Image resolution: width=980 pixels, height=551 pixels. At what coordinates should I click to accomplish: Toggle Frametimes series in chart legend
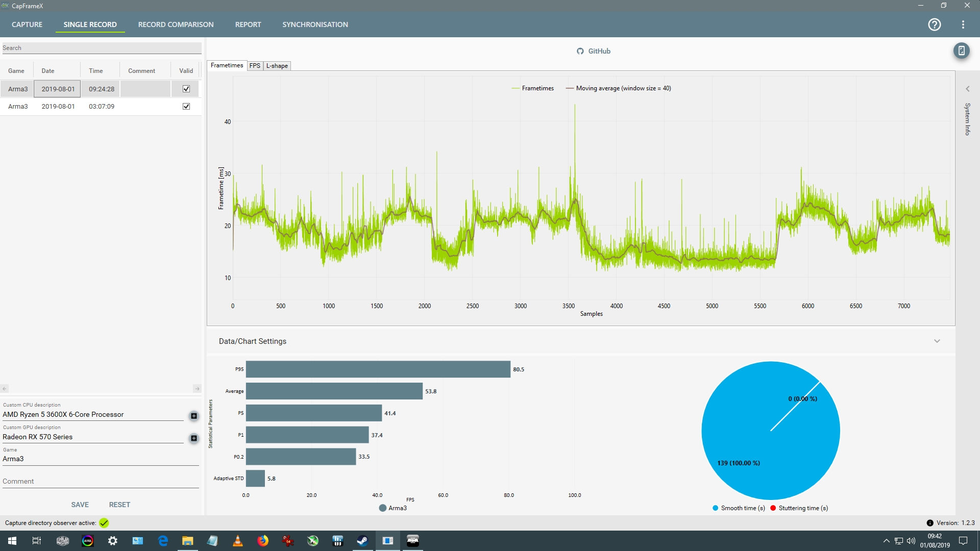532,88
